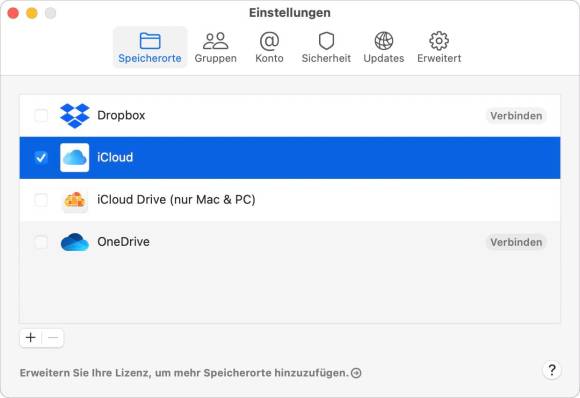The height and width of the screenshot is (398, 580).
Task: Click the OneDrive cloud icon
Action: pos(75,242)
